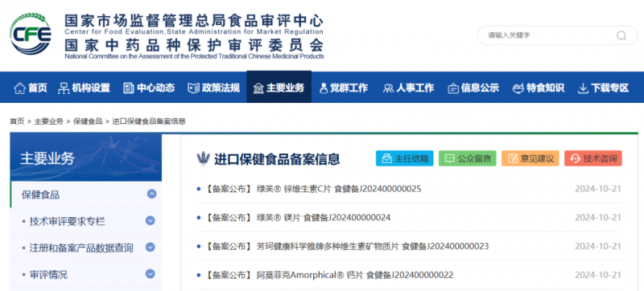Image resolution: width=644 pixels, height=291 pixels.
Task: Click the 意见建议 button
Action: 530,158
